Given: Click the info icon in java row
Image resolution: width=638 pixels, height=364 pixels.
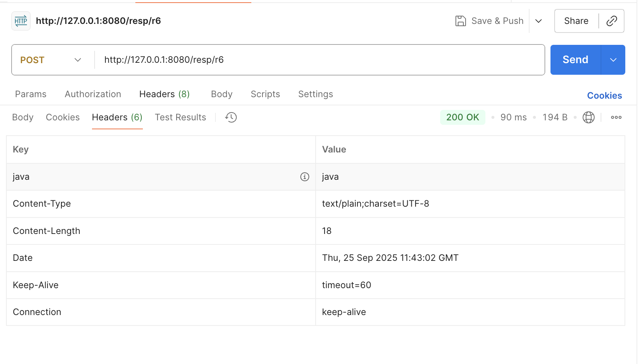Looking at the screenshot, I should [x=305, y=177].
